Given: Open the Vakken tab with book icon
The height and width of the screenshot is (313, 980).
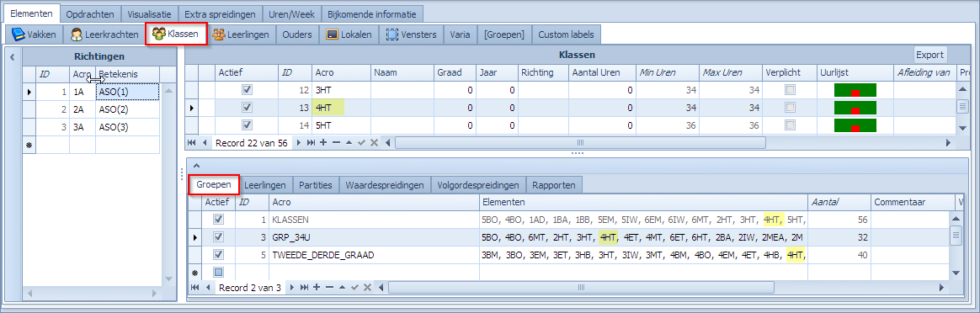Looking at the screenshot, I should point(35,34).
